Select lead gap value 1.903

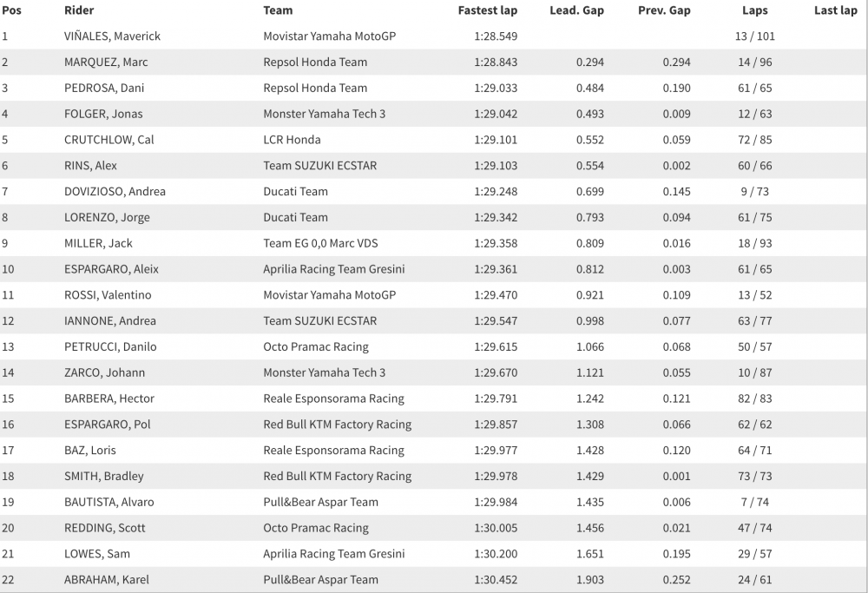[x=589, y=580]
